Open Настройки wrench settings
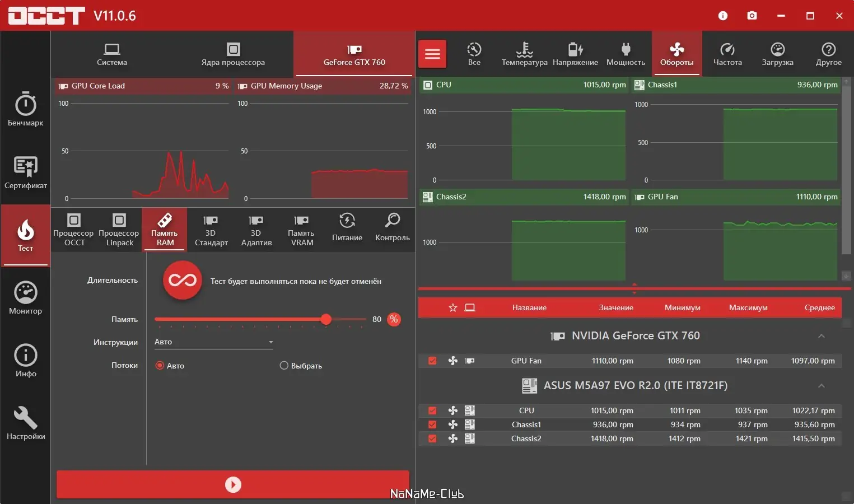The height and width of the screenshot is (504, 854). (25, 423)
